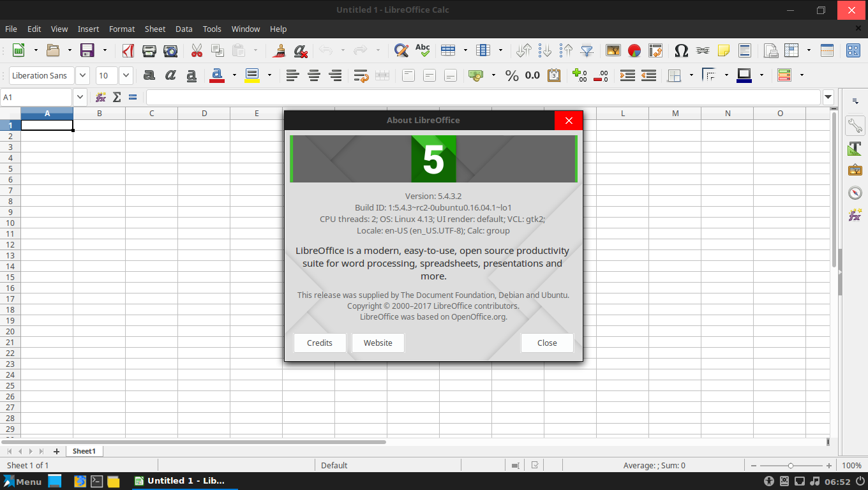Click the Add Decimal Place icon
Screen dimensions: 868x490
[580, 75]
